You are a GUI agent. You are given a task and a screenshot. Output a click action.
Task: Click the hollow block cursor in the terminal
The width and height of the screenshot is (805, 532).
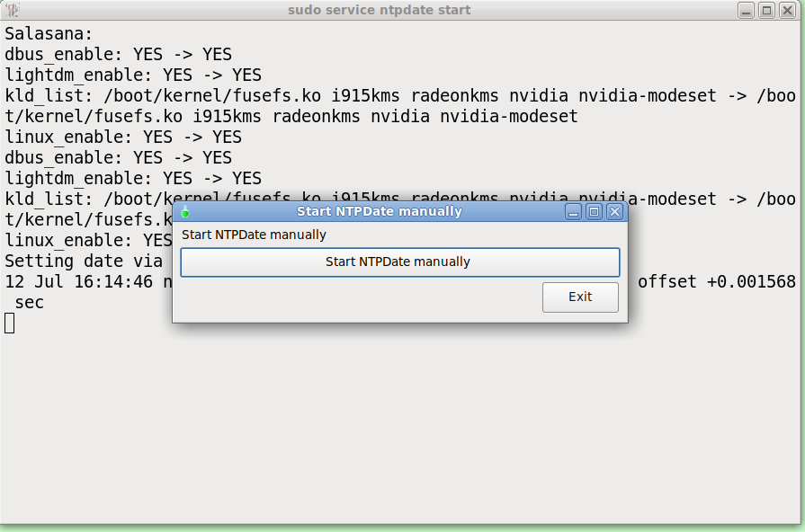pyautogui.click(x=10, y=324)
